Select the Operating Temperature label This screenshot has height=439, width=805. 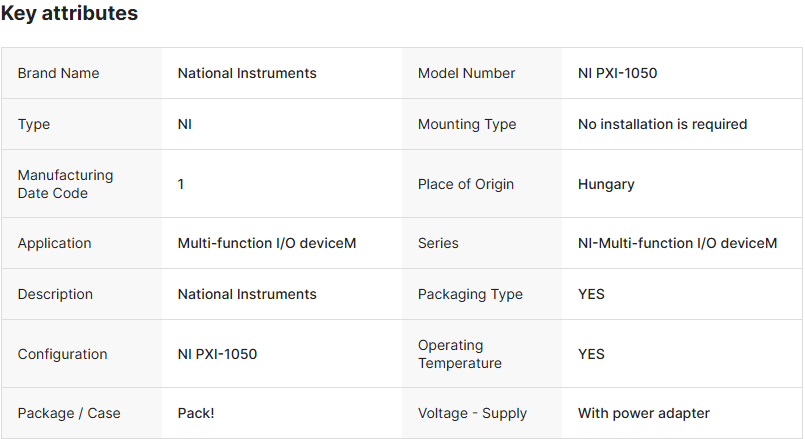click(x=460, y=354)
